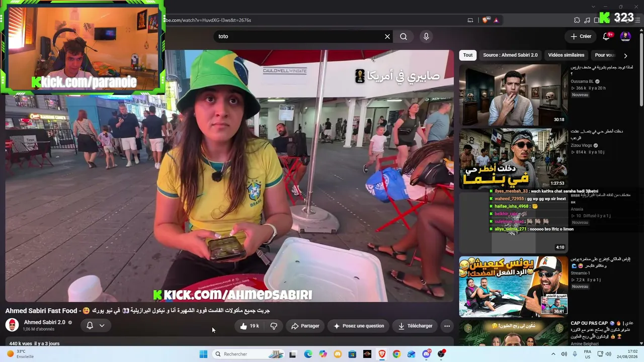Dislike the Ahmed Sabiri video
The image size is (644, 362).
(x=274, y=326)
